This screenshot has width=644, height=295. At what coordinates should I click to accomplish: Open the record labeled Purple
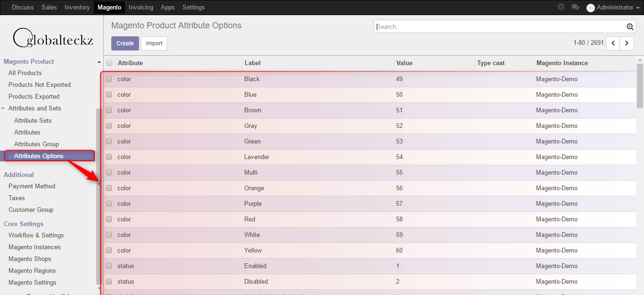tap(253, 203)
